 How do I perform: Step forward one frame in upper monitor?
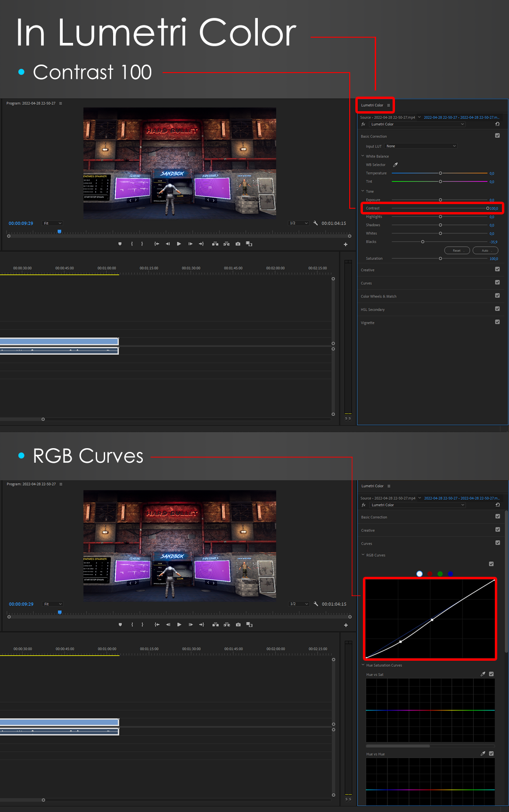click(x=190, y=244)
